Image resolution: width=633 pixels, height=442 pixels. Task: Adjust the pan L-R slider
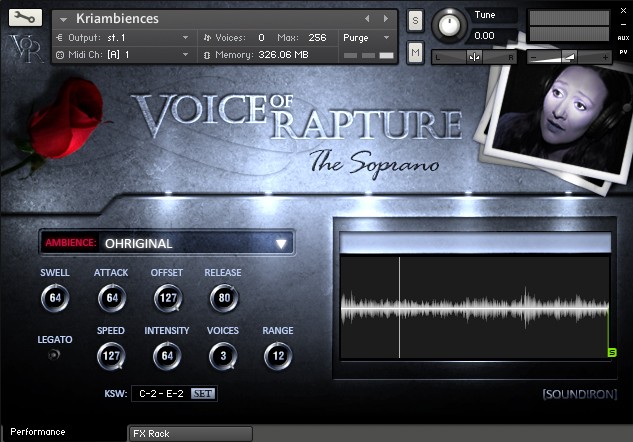pos(474,57)
